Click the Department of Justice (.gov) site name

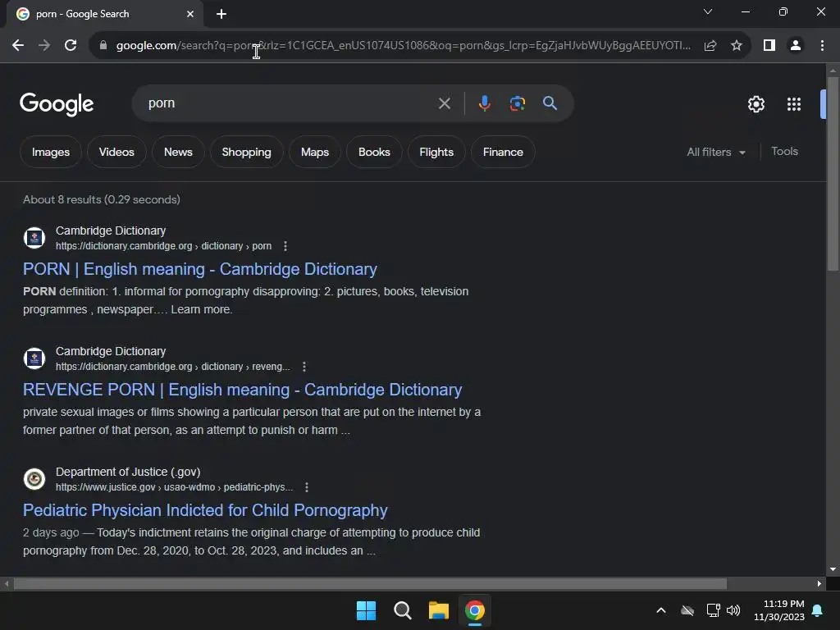click(128, 472)
